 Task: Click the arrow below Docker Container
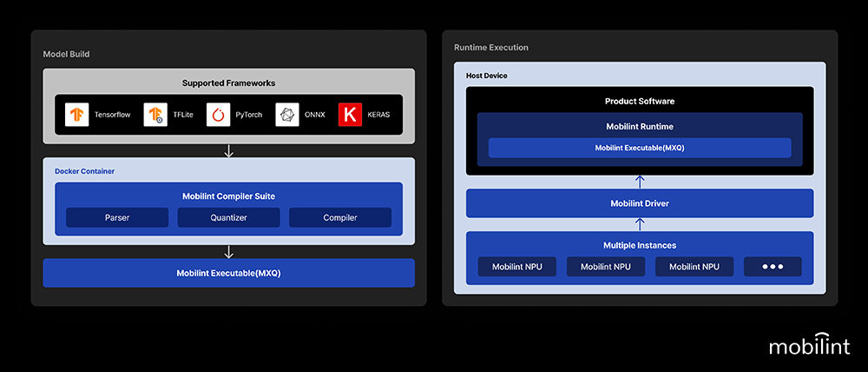pyautogui.click(x=229, y=252)
